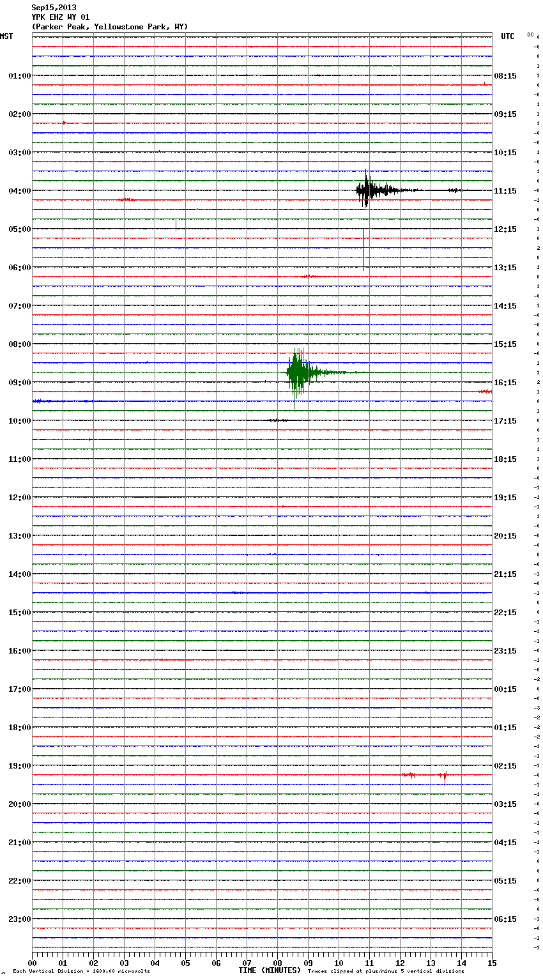Select the 09:00 MST time label
543x980 pixels.
[x=20, y=383]
